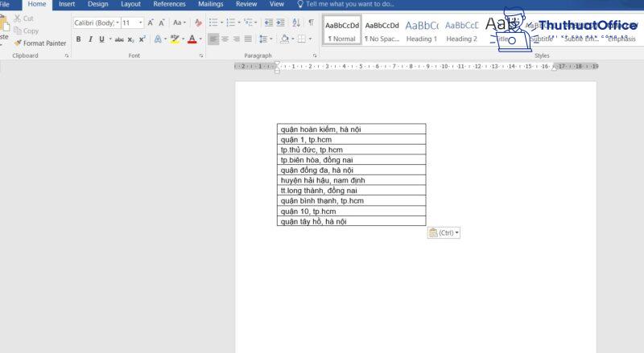Open font color dropdown arrow
Viewport: 644px width, 353px height.
click(x=200, y=39)
